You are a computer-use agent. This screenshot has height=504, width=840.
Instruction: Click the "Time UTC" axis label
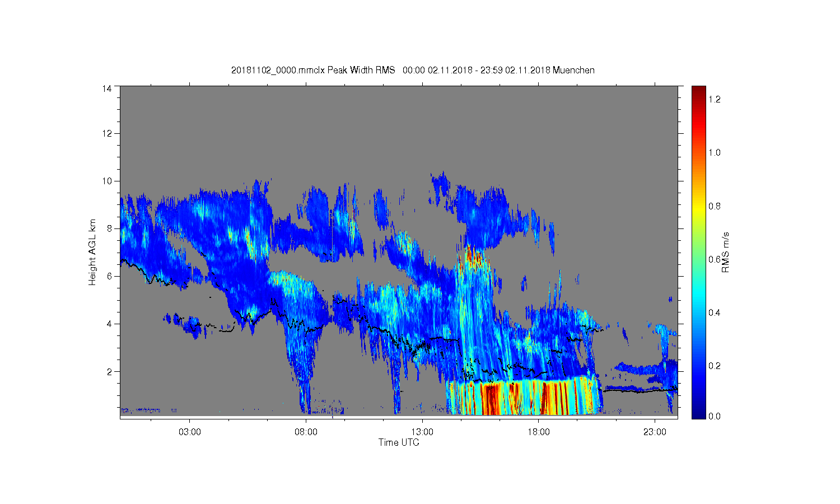pos(399,442)
